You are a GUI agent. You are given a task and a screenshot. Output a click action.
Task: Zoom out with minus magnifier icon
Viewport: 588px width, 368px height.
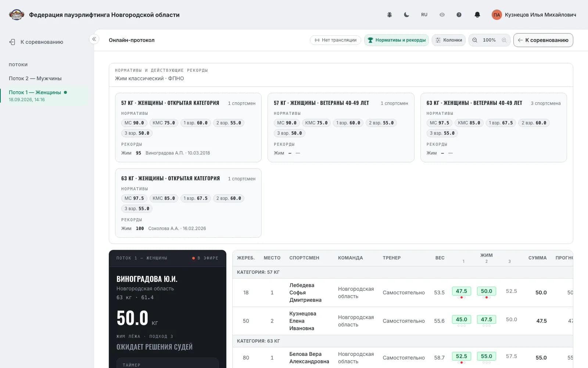[475, 40]
